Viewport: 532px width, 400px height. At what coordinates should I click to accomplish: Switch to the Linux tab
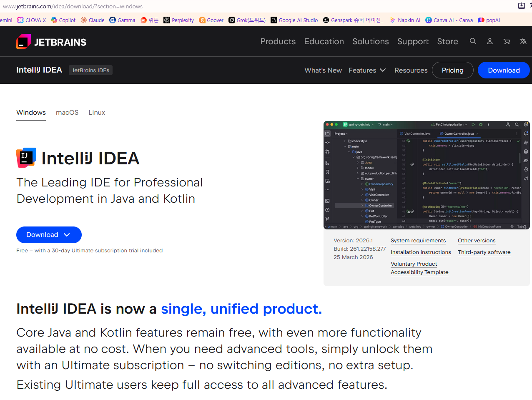tap(97, 113)
